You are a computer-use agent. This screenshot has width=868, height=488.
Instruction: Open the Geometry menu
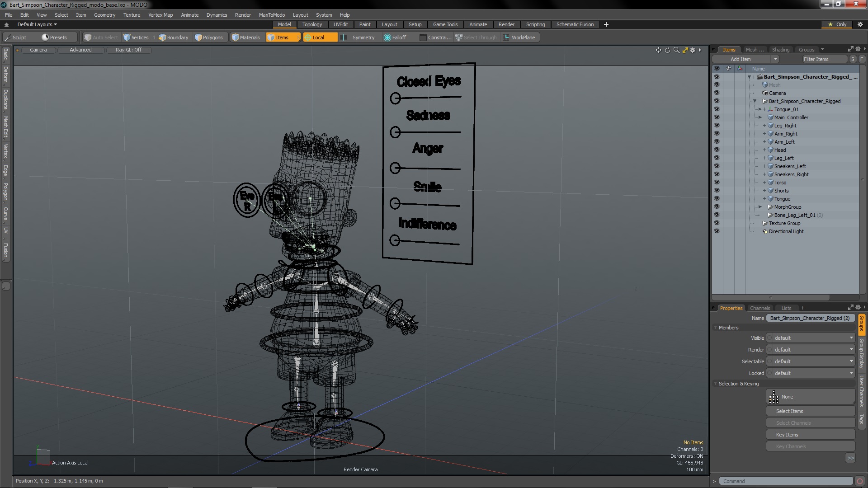104,15
